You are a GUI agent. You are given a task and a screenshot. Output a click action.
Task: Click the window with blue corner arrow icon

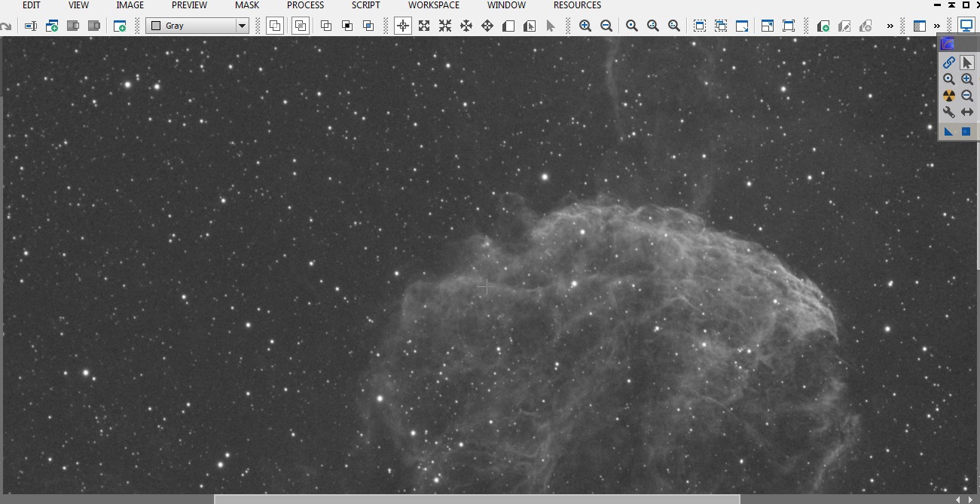click(x=742, y=26)
